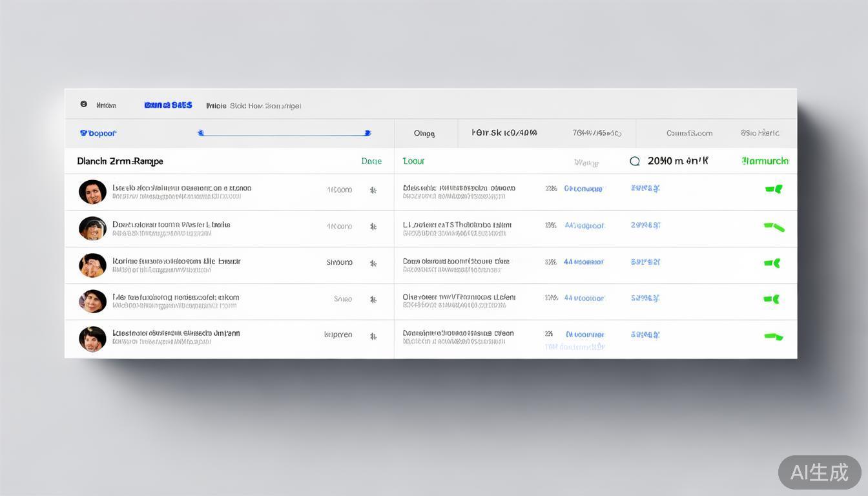Image resolution: width=868 pixels, height=496 pixels.
Task: Click the green status indicator in second row
Action: 774,227
